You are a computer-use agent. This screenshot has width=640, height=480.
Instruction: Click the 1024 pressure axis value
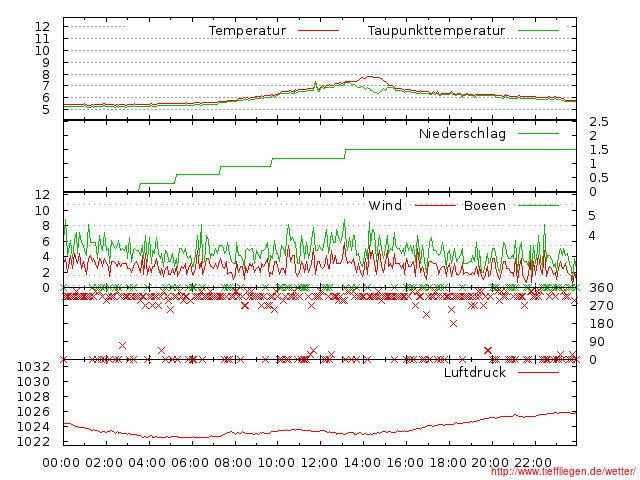tap(33, 427)
